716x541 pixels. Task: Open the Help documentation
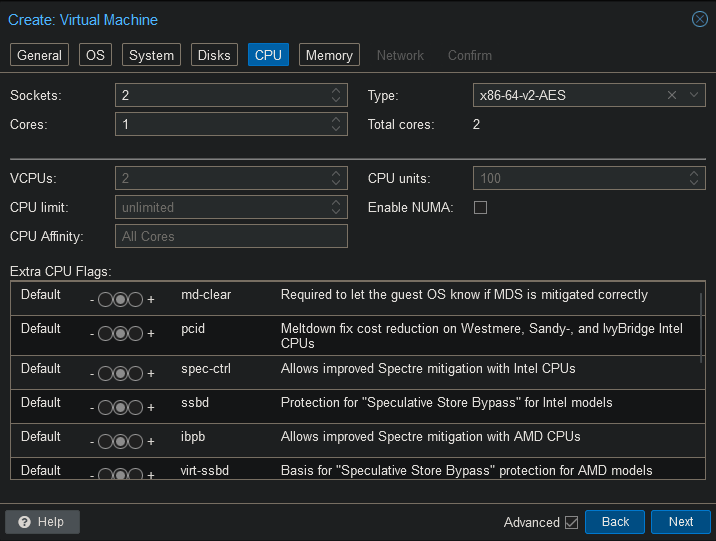pyautogui.click(x=42, y=522)
